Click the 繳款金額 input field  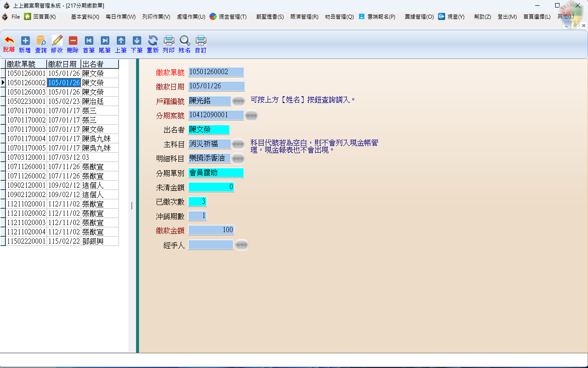pos(211,230)
